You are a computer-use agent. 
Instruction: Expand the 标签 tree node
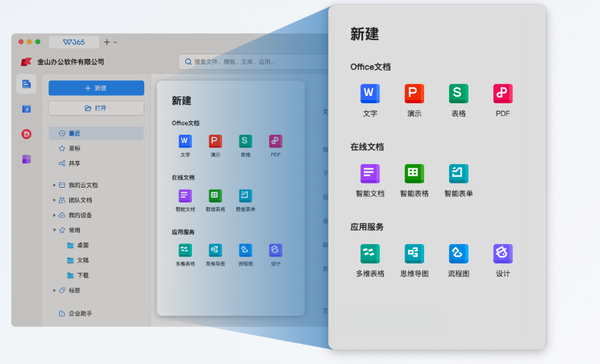click(54, 290)
